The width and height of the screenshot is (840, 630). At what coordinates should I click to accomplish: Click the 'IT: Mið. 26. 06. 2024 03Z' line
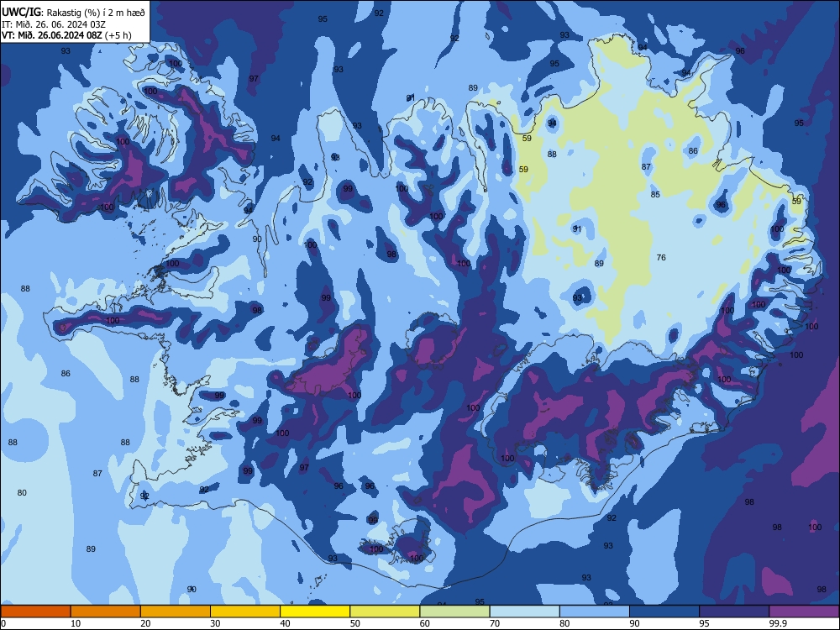(x=53, y=24)
